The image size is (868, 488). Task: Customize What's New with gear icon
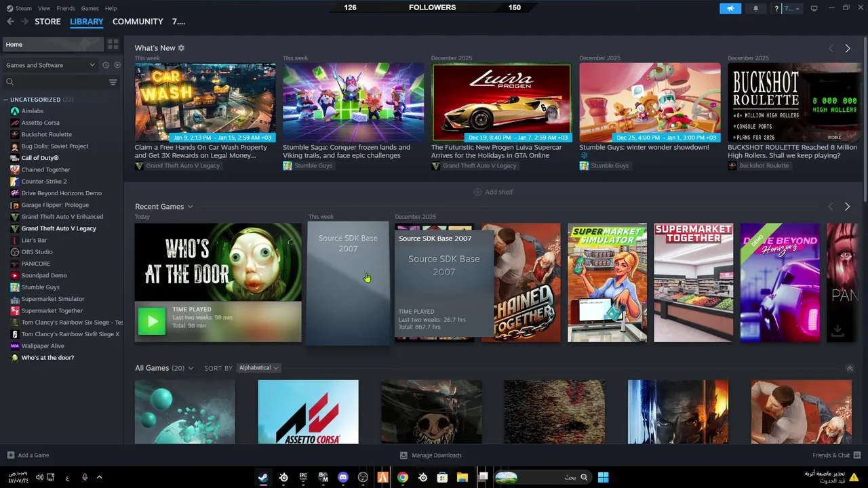(x=181, y=48)
